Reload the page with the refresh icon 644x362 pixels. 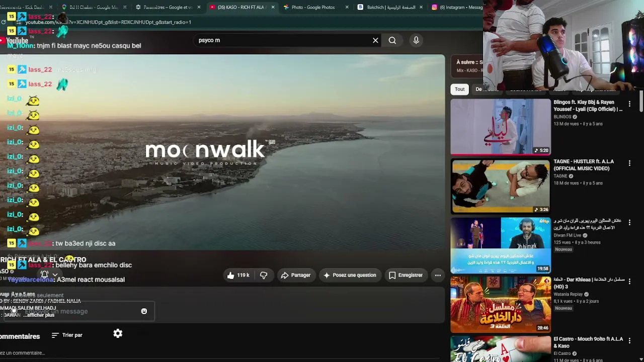click(x=4, y=22)
